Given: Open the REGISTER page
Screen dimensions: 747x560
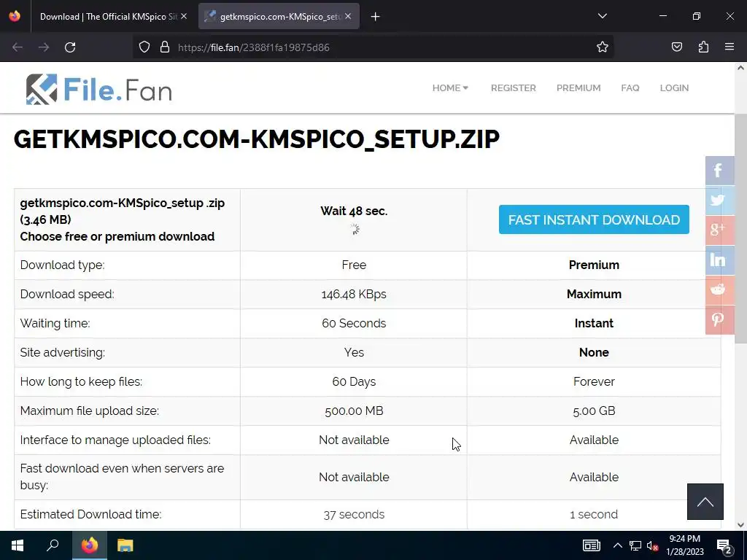Looking at the screenshot, I should pyautogui.click(x=513, y=88).
